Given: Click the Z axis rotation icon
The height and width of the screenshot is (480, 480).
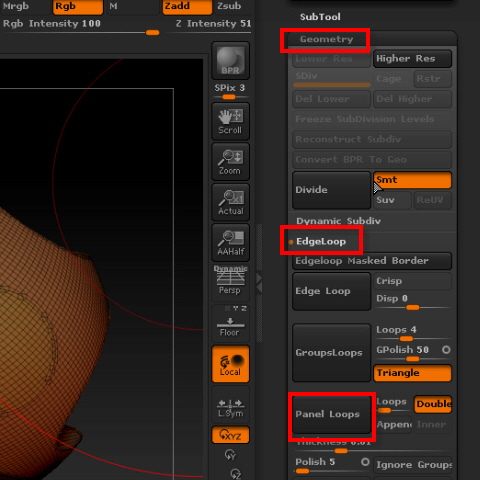Looking at the screenshot, I should click(235, 473).
